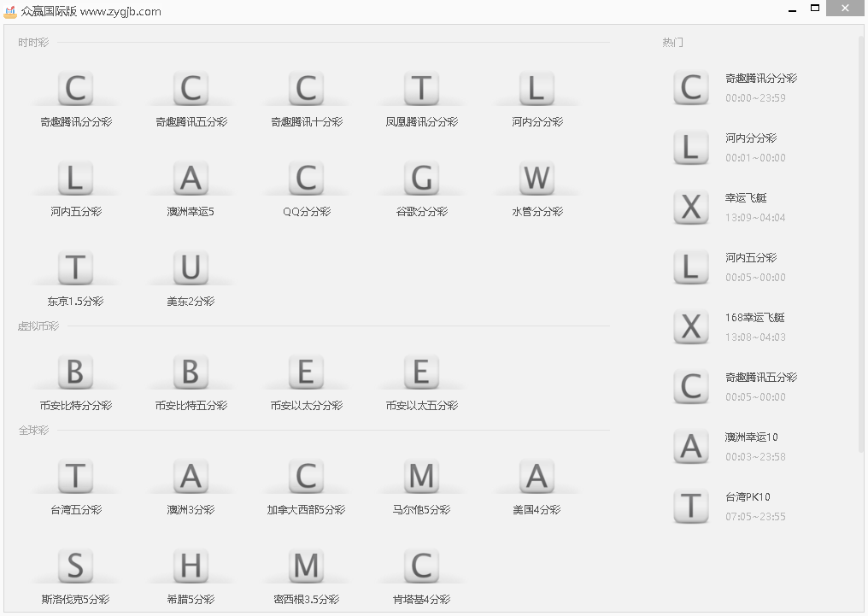Click the 河内五分彩 title text in 热门
Viewport: 868px width, 616px height.
[x=751, y=258]
